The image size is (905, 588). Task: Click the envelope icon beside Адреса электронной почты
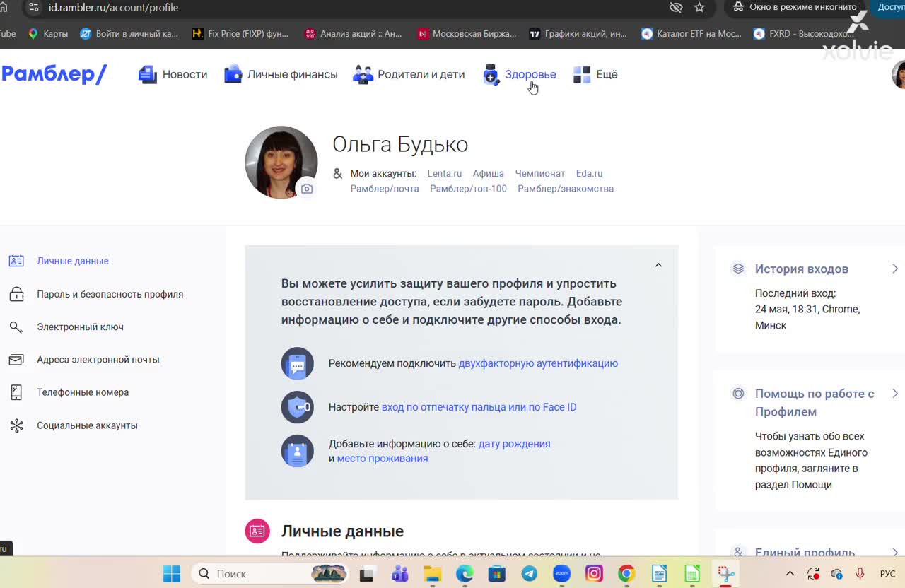16,360
